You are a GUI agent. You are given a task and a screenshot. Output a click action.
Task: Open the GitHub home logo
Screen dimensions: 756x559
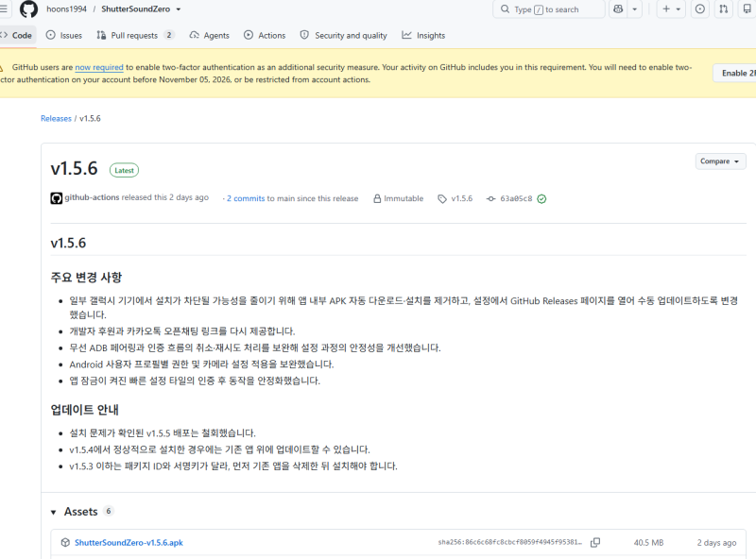click(x=28, y=9)
